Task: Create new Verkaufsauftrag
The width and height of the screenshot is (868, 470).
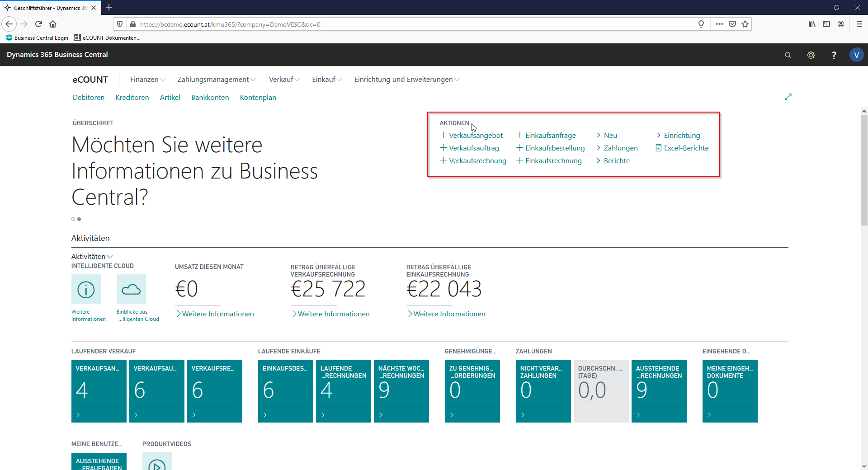Action: point(470,148)
